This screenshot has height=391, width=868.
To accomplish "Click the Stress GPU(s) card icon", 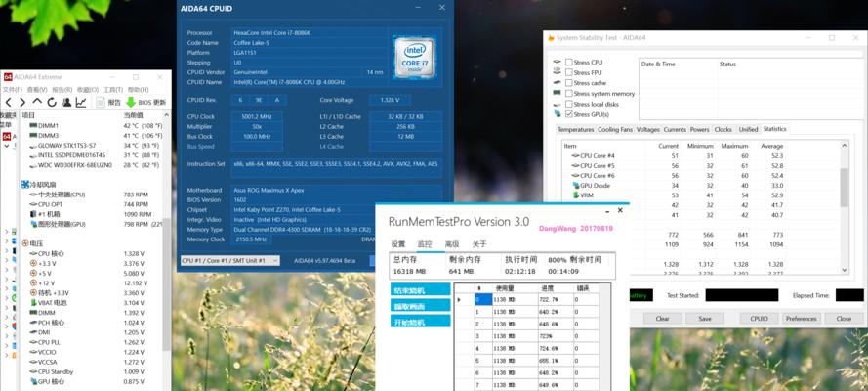I will pos(557,114).
